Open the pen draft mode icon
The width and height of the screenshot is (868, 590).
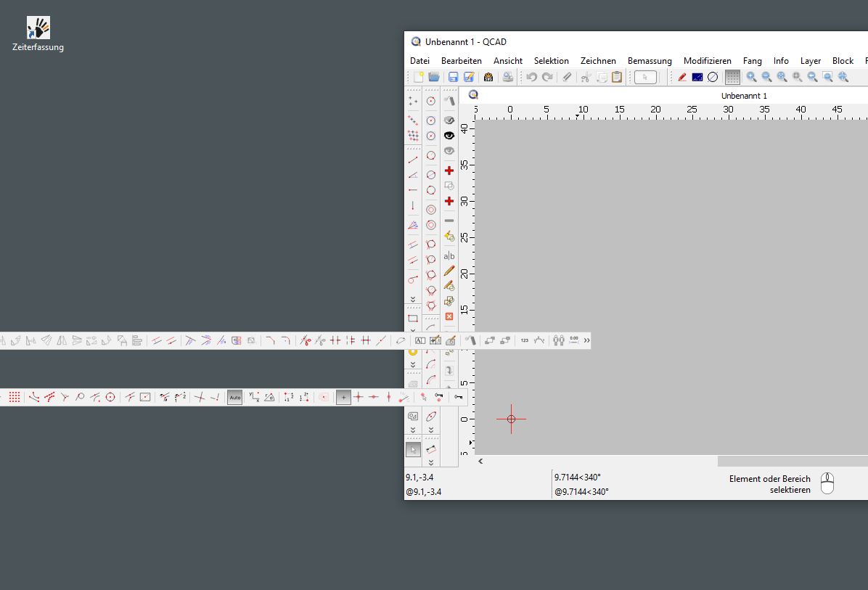(x=682, y=77)
